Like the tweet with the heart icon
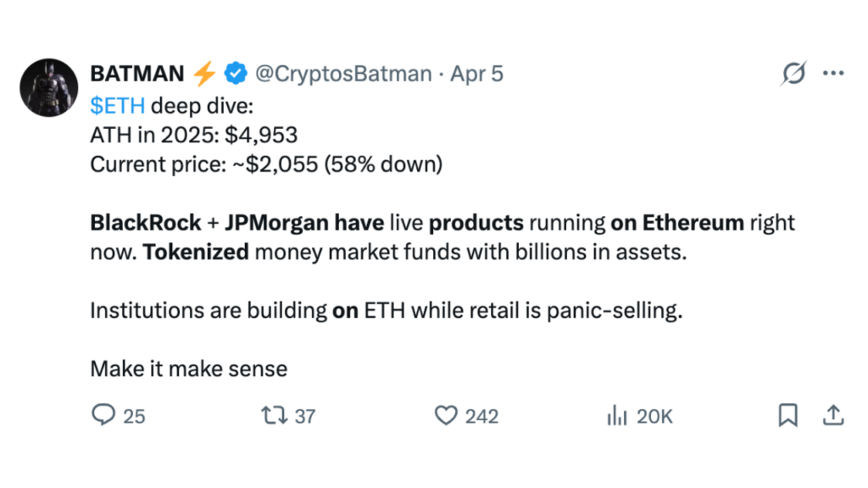 (445, 416)
